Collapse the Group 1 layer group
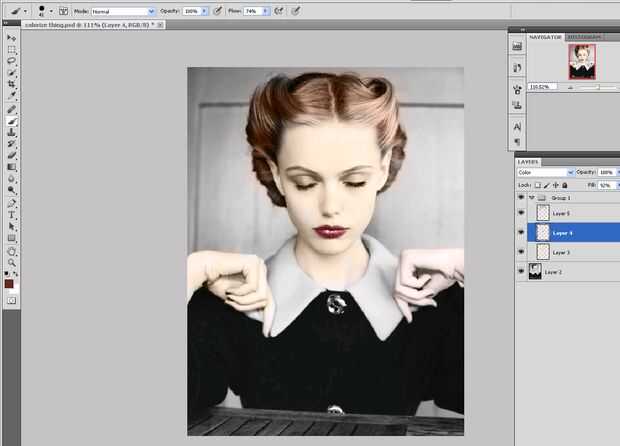The image size is (620, 446). click(x=532, y=198)
